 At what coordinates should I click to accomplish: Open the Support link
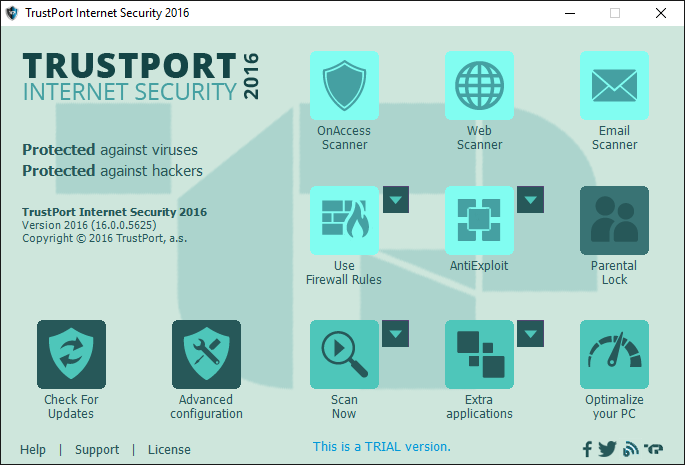(x=97, y=450)
